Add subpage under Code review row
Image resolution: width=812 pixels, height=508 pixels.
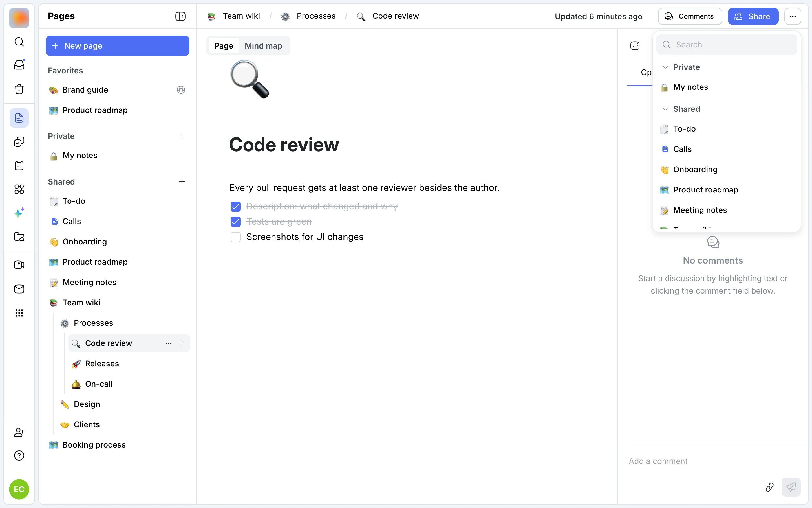(181, 343)
